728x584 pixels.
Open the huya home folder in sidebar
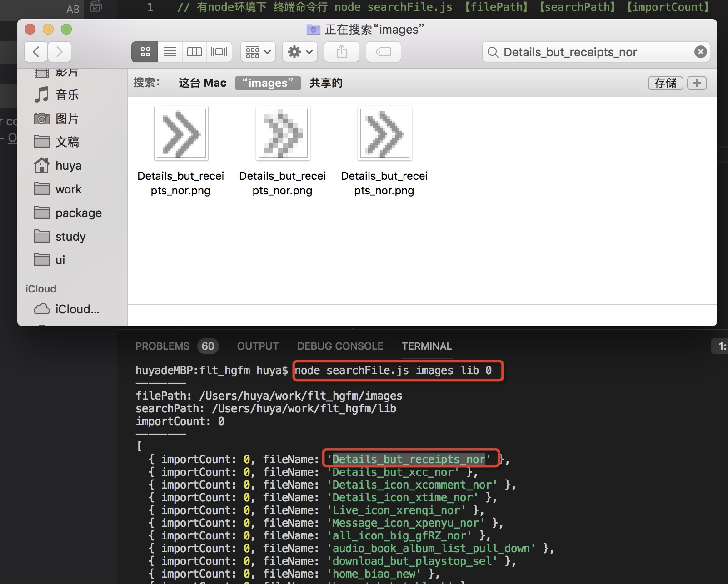coord(68,166)
